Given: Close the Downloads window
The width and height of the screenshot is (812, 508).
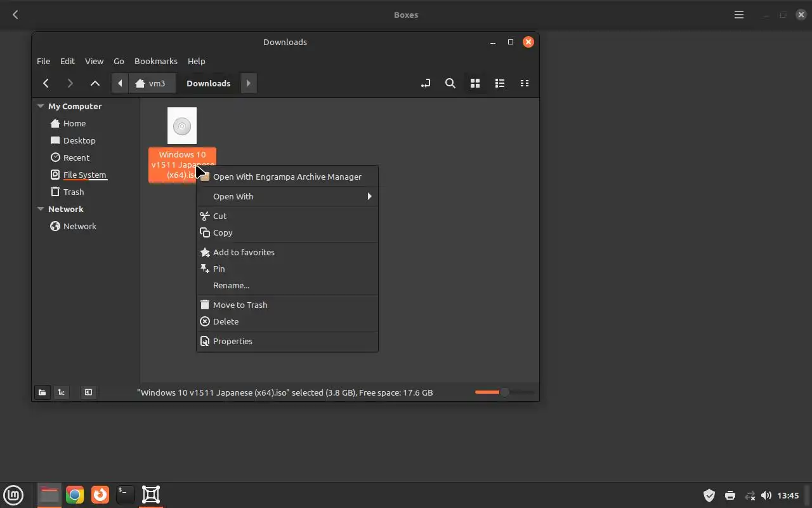Looking at the screenshot, I should click(x=528, y=42).
